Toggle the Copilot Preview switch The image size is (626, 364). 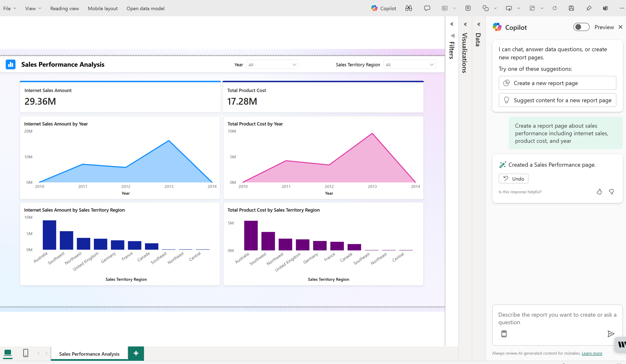tap(581, 27)
